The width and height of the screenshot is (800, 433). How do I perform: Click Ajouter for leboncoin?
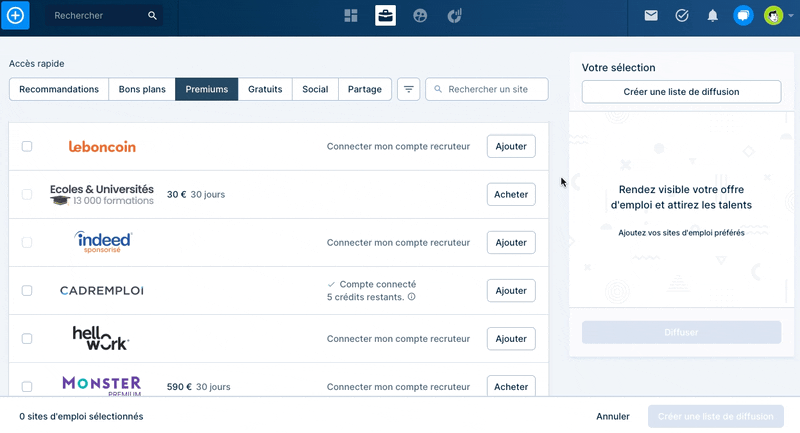[x=511, y=146]
